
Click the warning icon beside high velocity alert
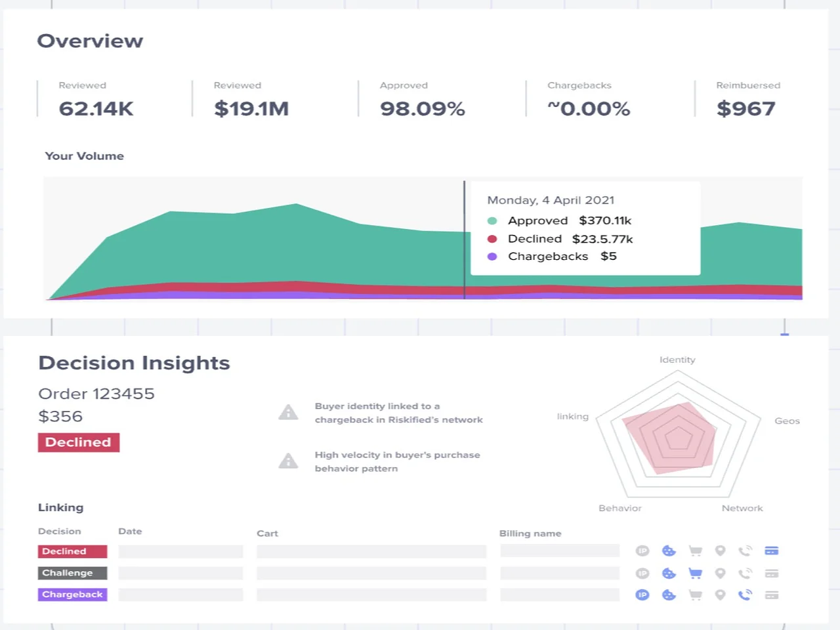[288, 461]
